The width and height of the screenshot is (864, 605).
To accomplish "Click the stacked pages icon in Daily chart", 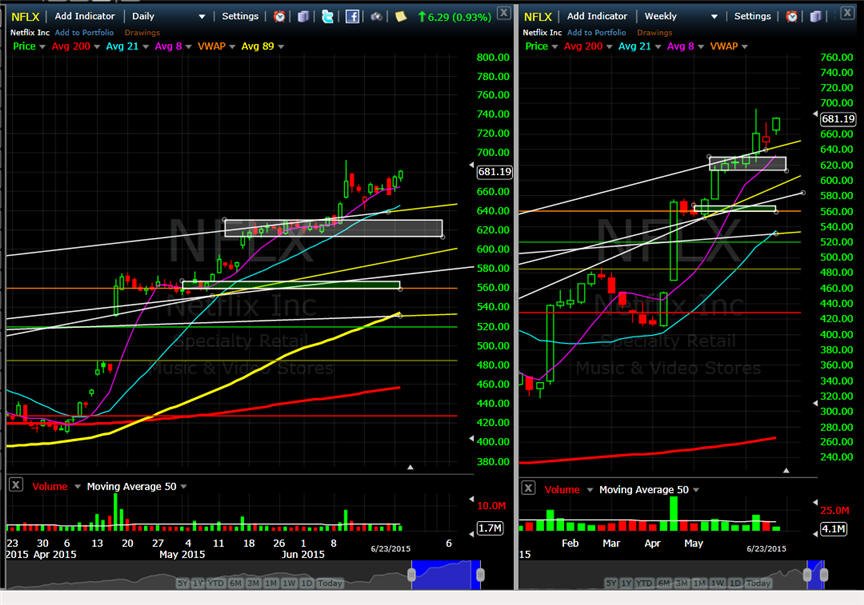I will point(303,17).
